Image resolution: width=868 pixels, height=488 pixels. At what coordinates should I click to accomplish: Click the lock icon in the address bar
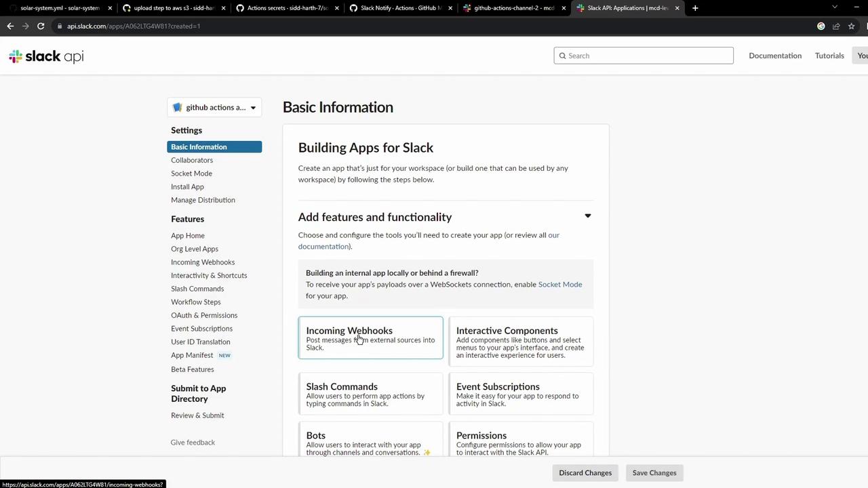[x=60, y=26]
